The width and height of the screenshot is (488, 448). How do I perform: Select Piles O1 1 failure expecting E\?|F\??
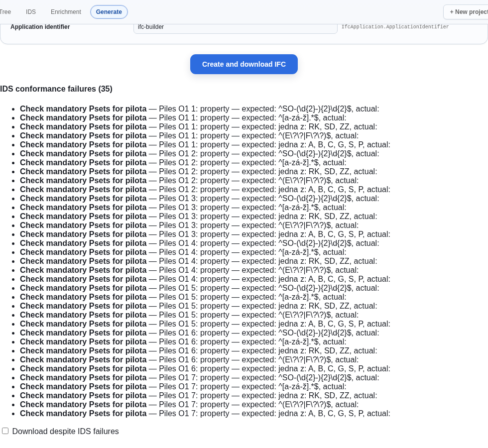click(x=189, y=136)
